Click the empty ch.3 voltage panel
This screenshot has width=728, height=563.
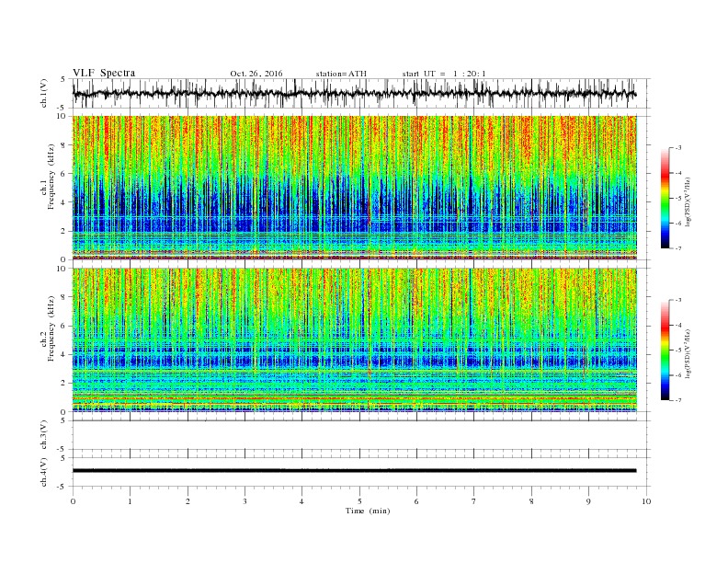point(361,435)
